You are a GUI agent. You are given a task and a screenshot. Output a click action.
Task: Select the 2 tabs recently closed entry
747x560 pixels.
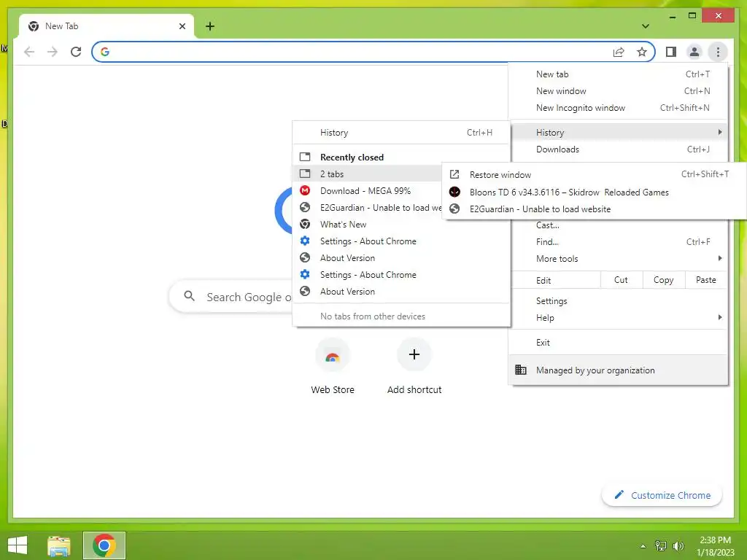[x=368, y=174]
